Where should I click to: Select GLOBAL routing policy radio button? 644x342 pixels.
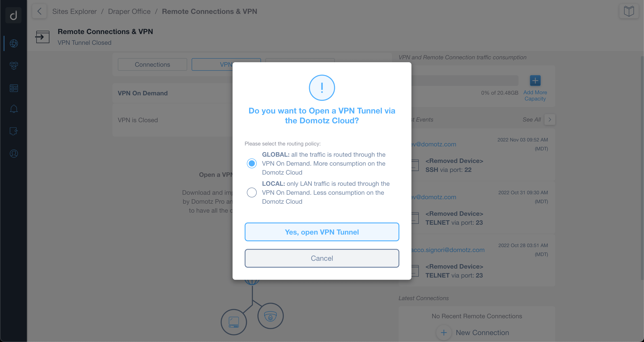(252, 163)
